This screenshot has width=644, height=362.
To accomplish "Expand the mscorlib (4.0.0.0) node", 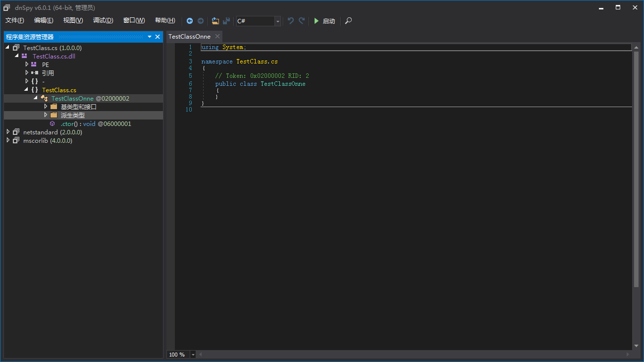I will point(8,141).
